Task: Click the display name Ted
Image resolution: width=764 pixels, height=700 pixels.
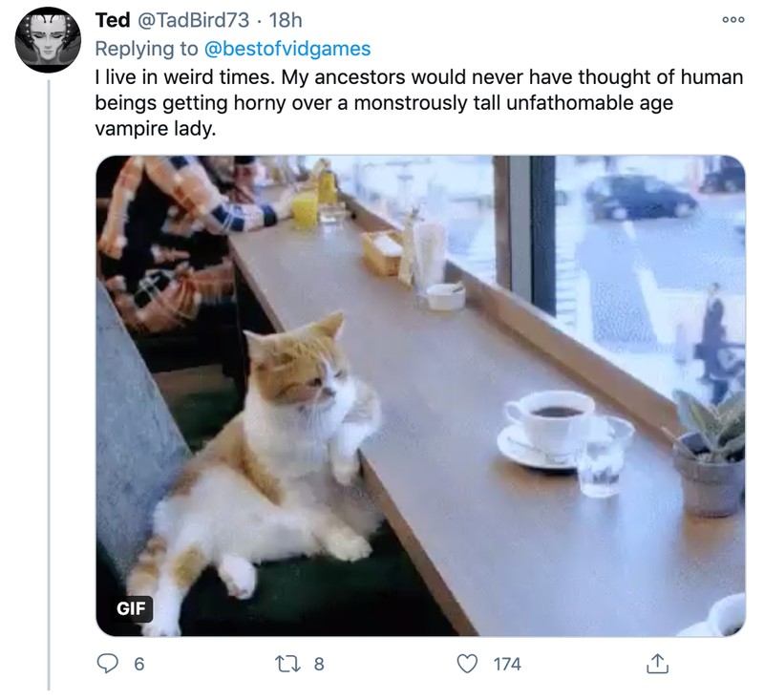Action: tap(113, 21)
